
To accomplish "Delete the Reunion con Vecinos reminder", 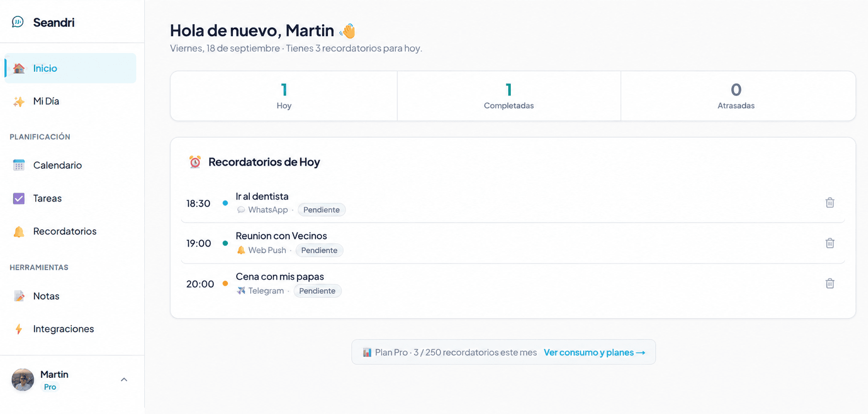I will (x=830, y=243).
